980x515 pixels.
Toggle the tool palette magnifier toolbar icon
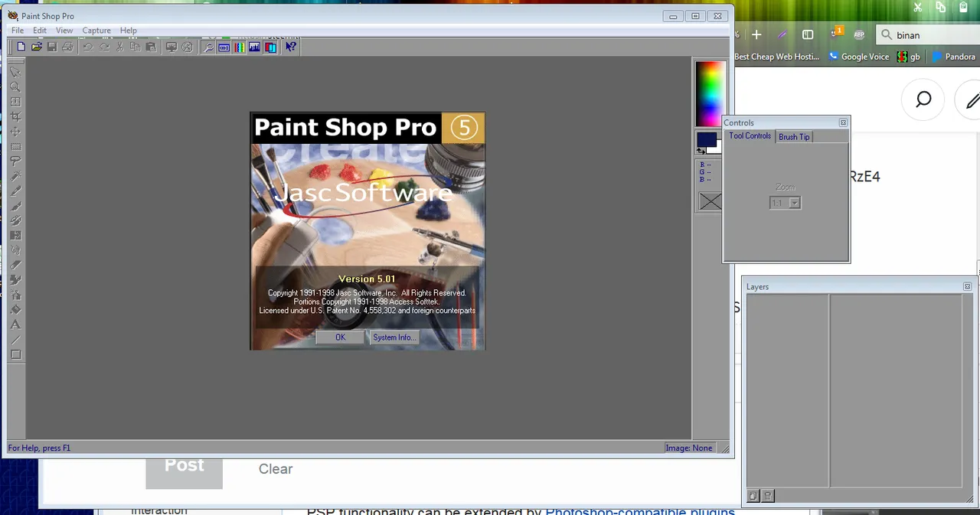207,47
